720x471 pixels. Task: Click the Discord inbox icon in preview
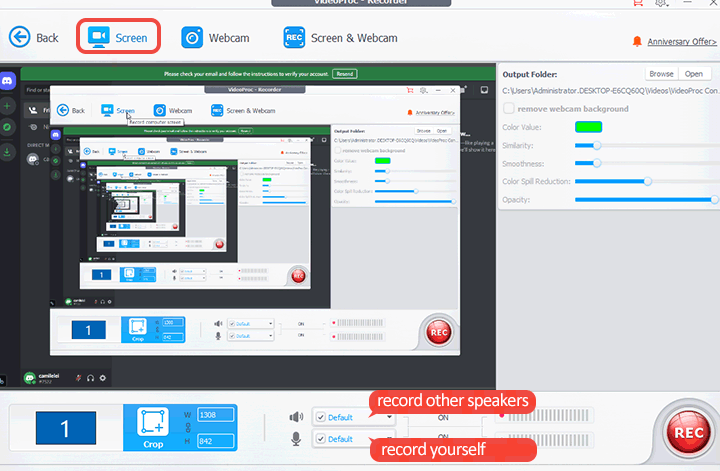[x=484, y=90]
